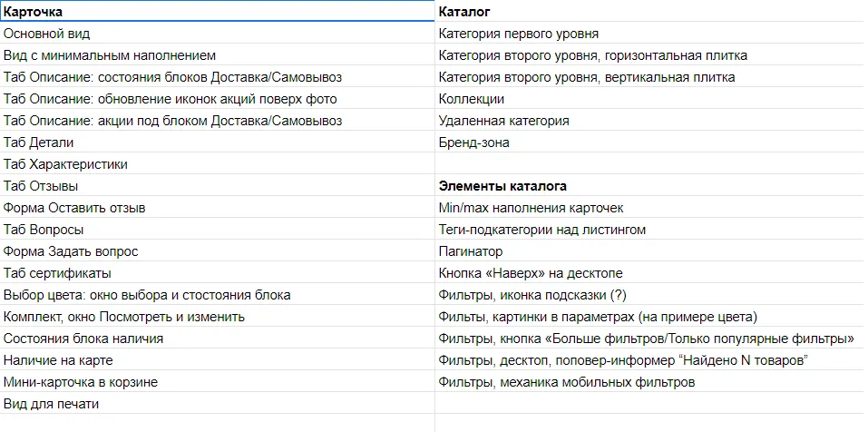Viewport: 868px width, 432px height.
Task: Click the "Таб сертификаты" cell
Action: pyautogui.click(x=57, y=273)
